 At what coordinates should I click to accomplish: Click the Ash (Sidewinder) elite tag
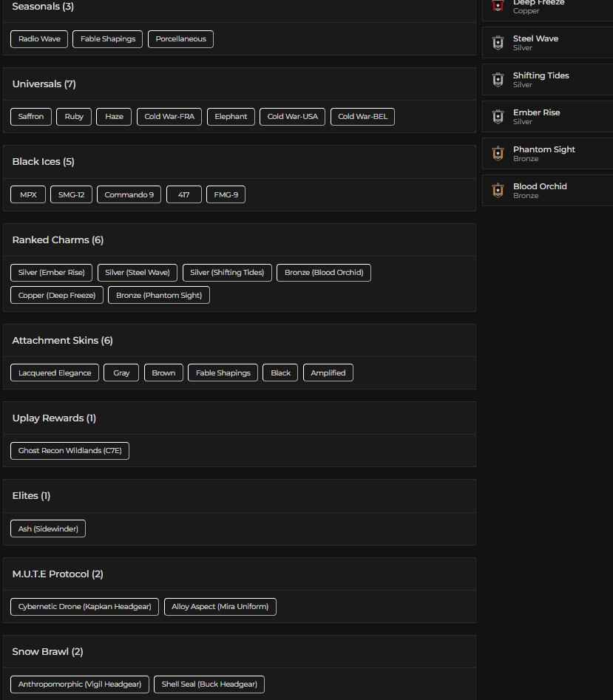point(47,529)
